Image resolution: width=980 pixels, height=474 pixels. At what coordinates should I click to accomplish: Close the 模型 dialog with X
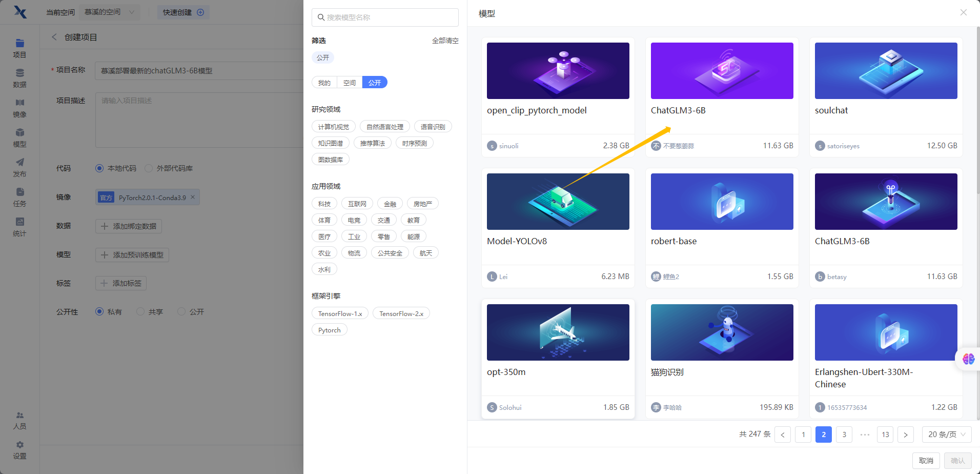pyautogui.click(x=964, y=12)
